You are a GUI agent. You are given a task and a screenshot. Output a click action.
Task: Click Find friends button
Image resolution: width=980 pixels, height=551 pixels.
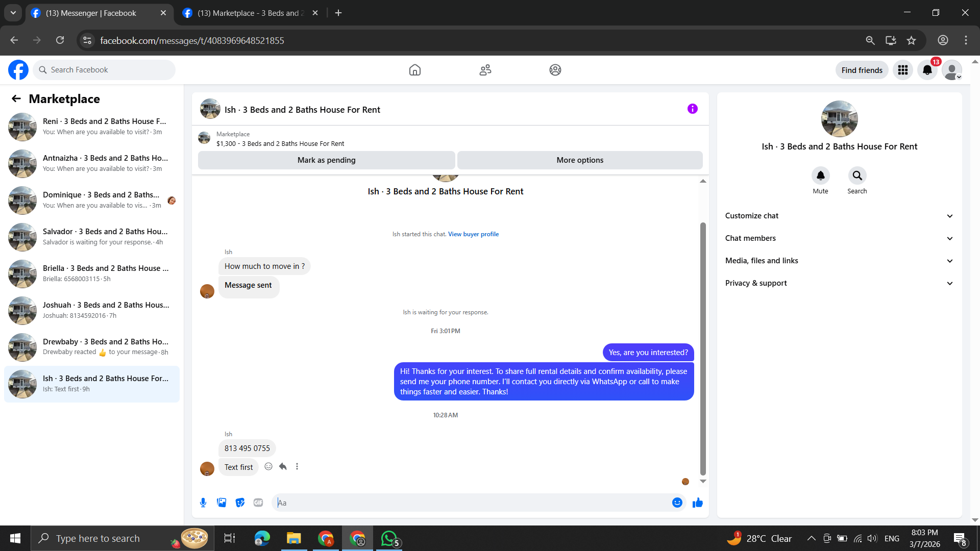coord(862,70)
